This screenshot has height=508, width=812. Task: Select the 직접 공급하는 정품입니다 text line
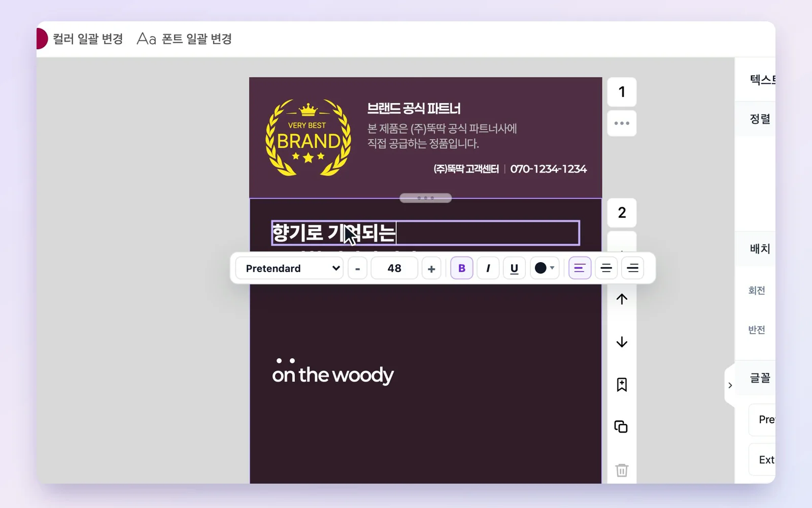(x=423, y=144)
